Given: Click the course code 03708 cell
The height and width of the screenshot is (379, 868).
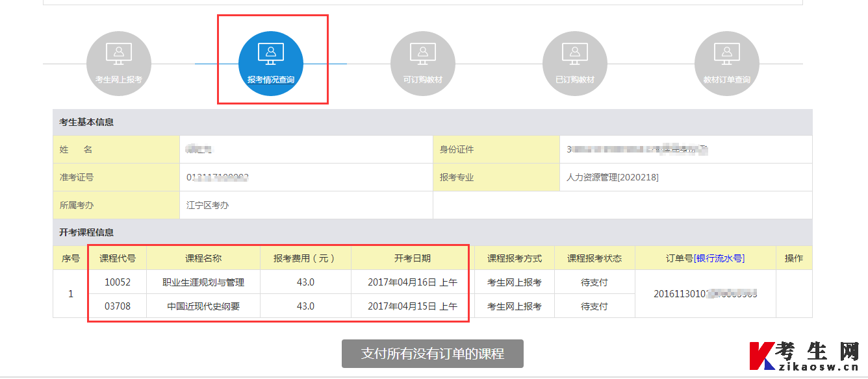Looking at the screenshot, I should 118,306.
